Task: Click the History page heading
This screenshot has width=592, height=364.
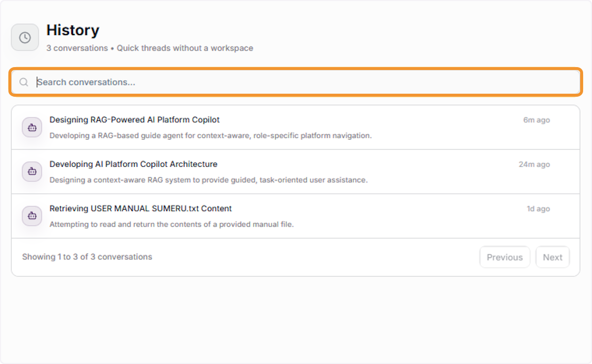Action: point(73,31)
